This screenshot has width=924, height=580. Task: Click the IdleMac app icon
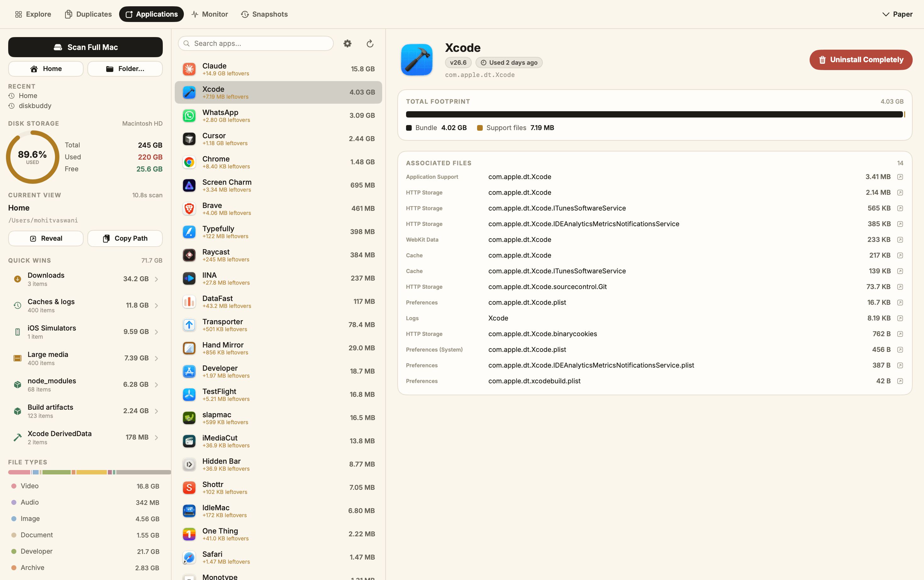(189, 511)
